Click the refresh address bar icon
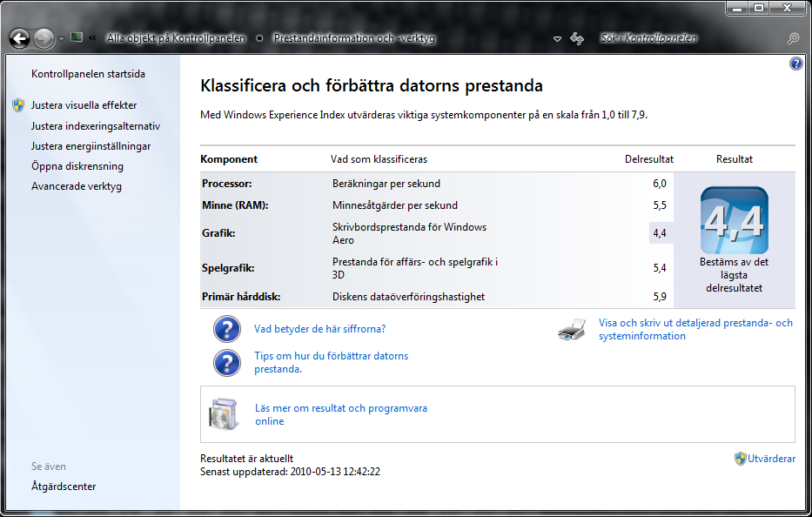This screenshot has height=517, width=812. (577, 38)
